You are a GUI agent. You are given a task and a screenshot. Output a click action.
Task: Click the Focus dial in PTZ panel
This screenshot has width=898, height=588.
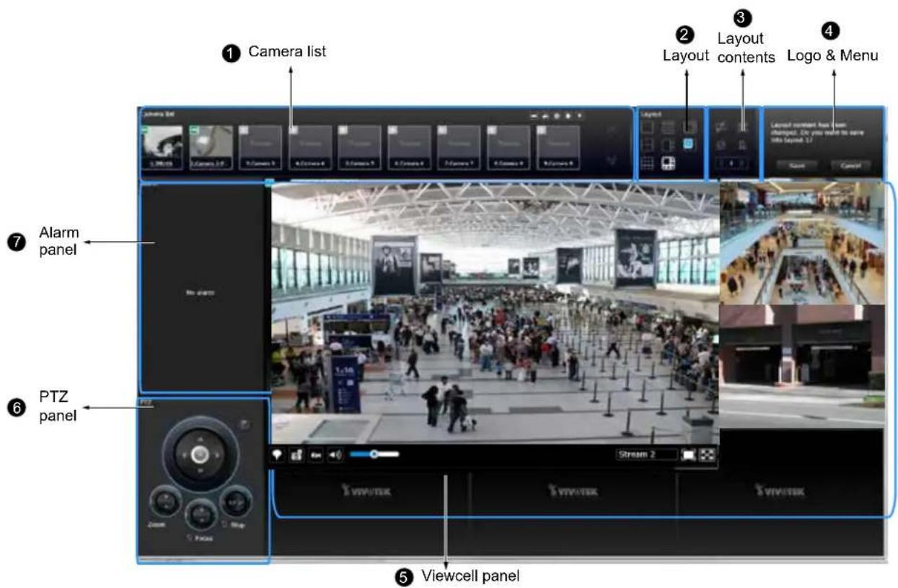(x=201, y=515)
